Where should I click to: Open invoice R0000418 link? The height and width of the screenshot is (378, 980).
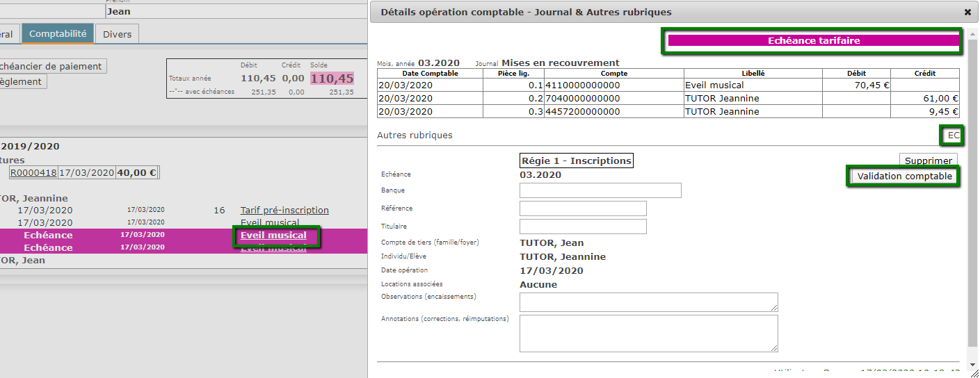click(33, 172)
